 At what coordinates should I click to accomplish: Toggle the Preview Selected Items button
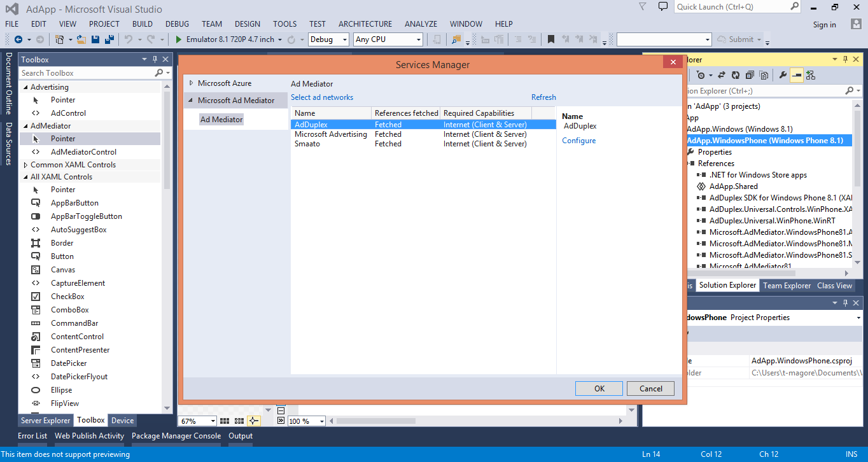tap(797, 75)
